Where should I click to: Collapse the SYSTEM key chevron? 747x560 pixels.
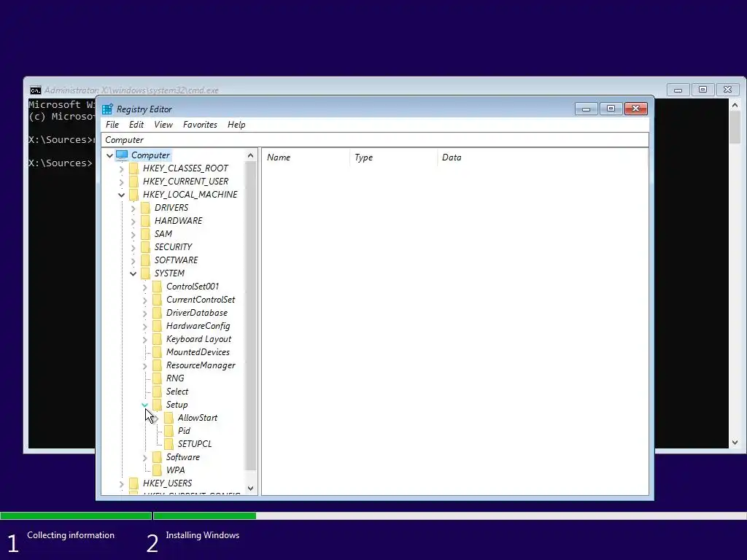pos(133,274)
